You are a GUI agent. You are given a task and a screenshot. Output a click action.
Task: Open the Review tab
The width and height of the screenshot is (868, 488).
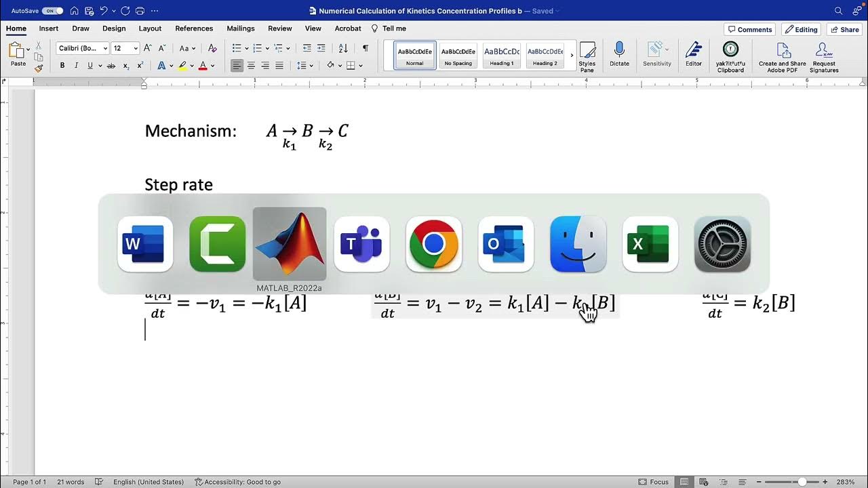click(279, 28)
